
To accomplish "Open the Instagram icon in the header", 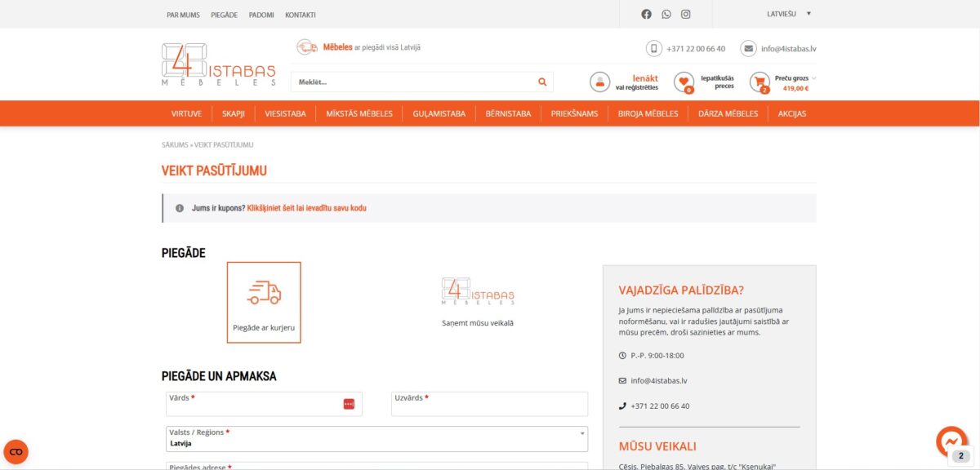I will pos(686,13).
